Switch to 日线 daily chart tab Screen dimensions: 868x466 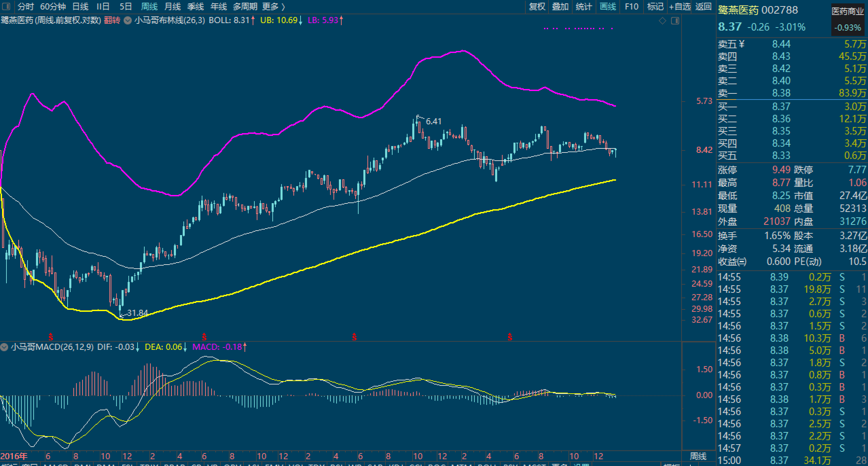80,6
